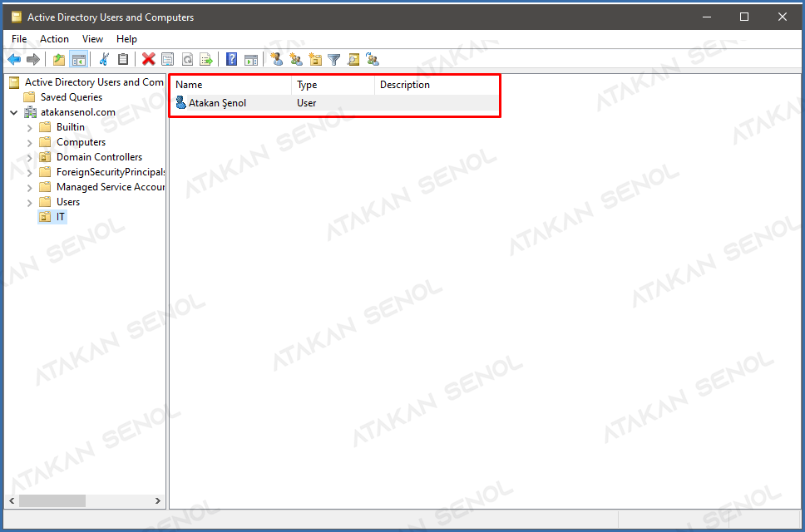Click the atakansenol.com domain icon
This screenshot has width=805, height=532.
click(31, 112)
